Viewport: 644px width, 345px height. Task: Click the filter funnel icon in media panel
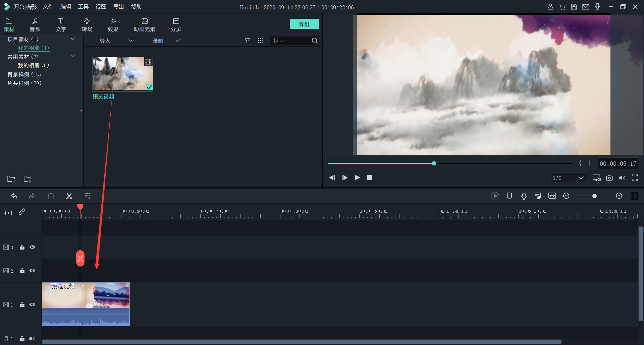click(247, 41)
